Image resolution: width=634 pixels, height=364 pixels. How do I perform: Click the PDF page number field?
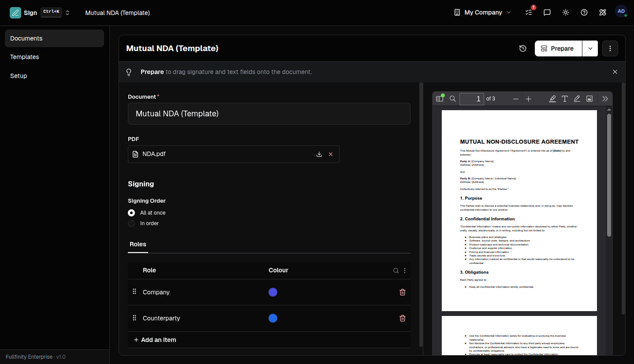[472, 99]
